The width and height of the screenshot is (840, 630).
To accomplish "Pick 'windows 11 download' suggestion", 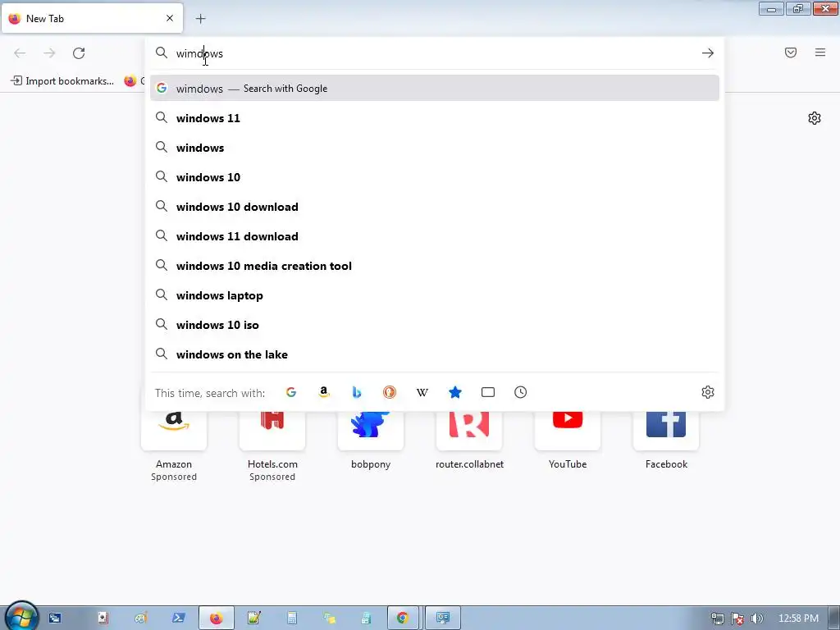I will point(435,235).
